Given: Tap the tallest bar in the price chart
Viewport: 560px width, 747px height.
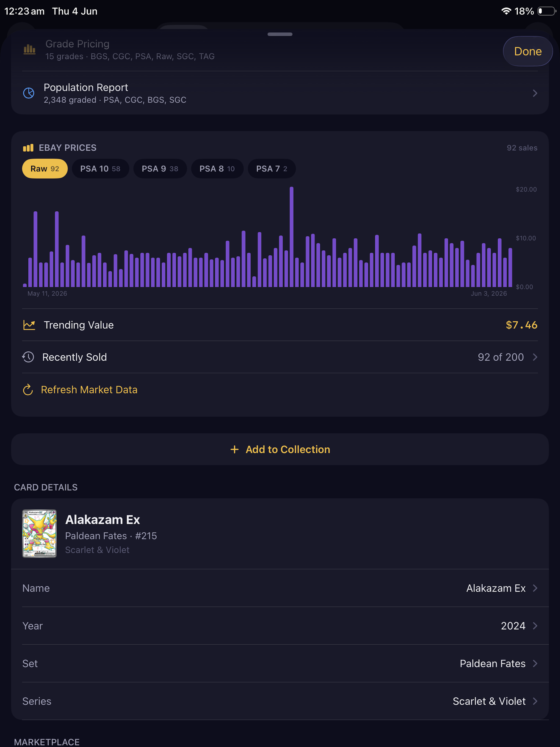Looking at the screenshot, I should 291,237.
